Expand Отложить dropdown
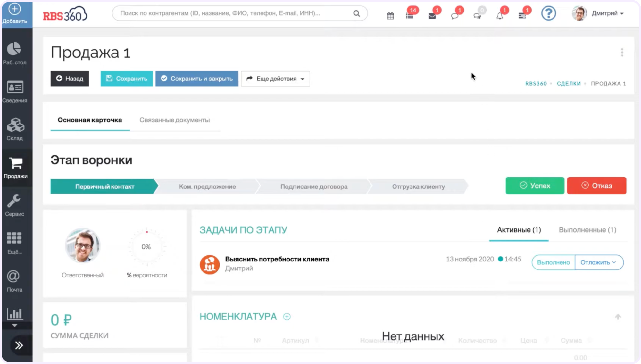 click(599, 262)
